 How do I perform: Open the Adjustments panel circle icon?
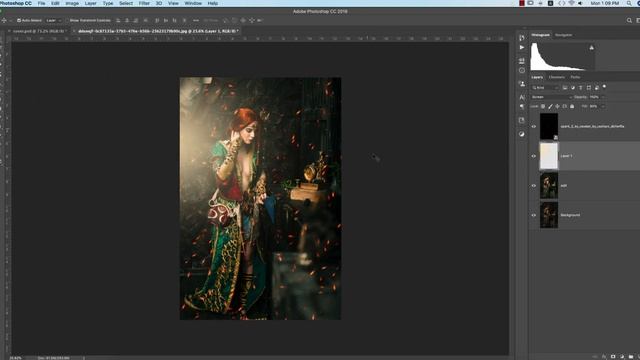pos(522,134)
